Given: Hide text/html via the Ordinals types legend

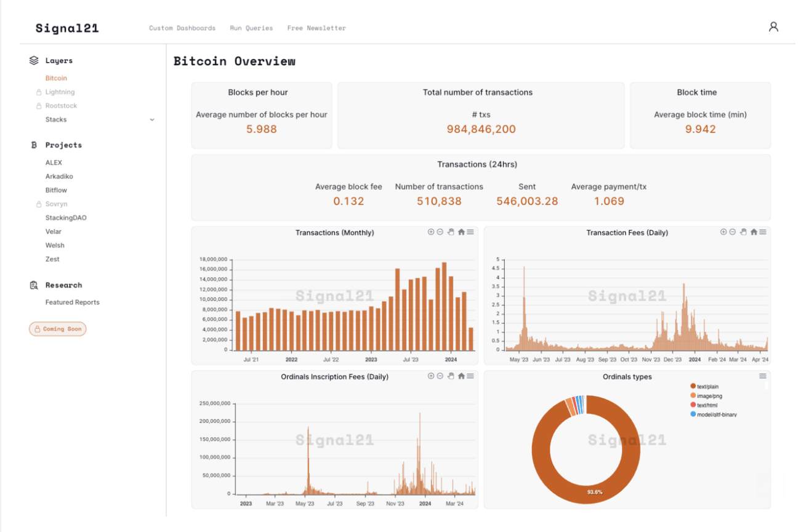Looking at the screenshot, I should pyautogui.click(x=706, y=405).
